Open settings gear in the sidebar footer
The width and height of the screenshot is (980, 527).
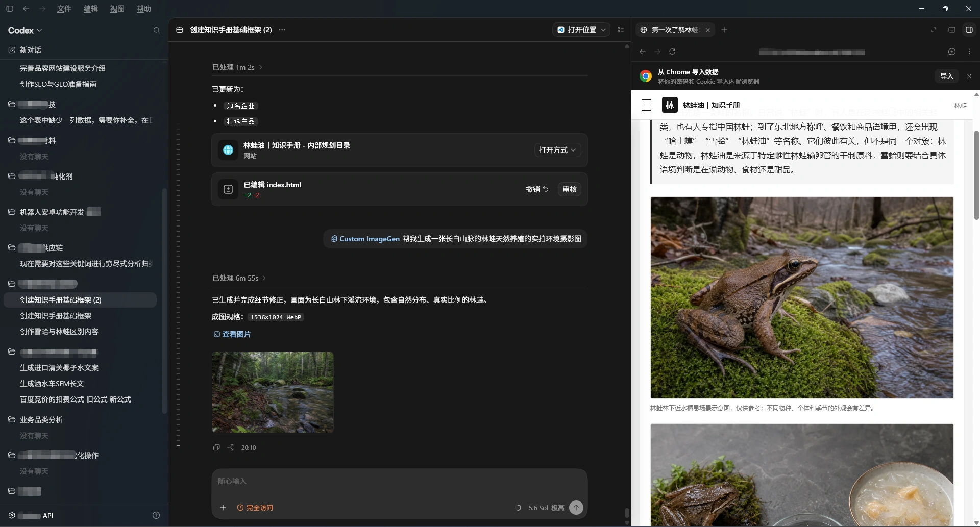pos(12,515)
